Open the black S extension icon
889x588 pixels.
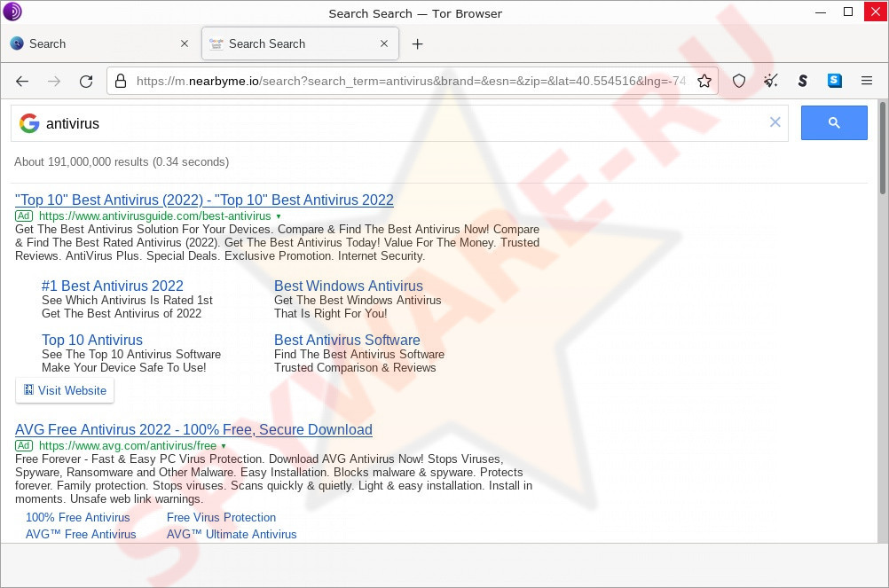coord(802,81)
